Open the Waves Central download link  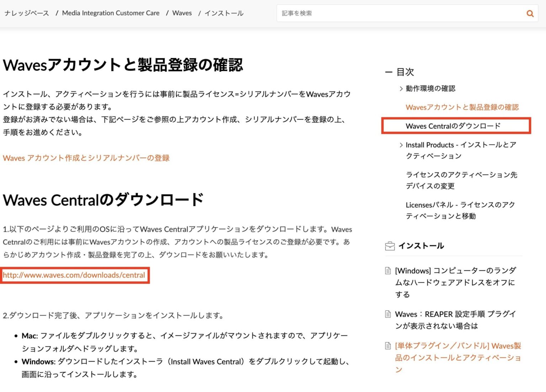(74, 275)
